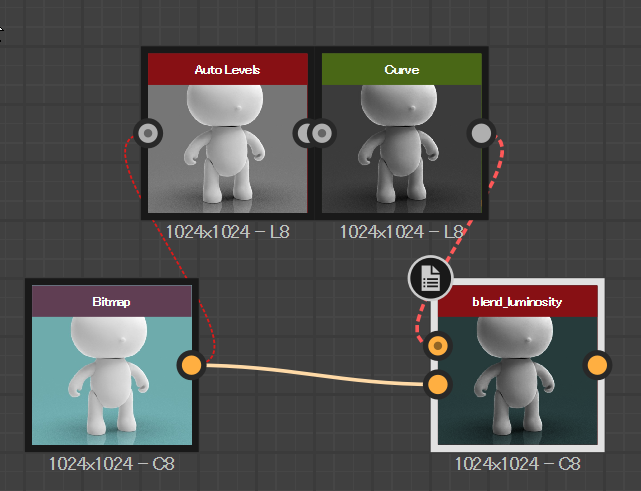Click the Bitmap node orange output connector
The height and width of the screenshot is (491, 641).
click(192, 365)
